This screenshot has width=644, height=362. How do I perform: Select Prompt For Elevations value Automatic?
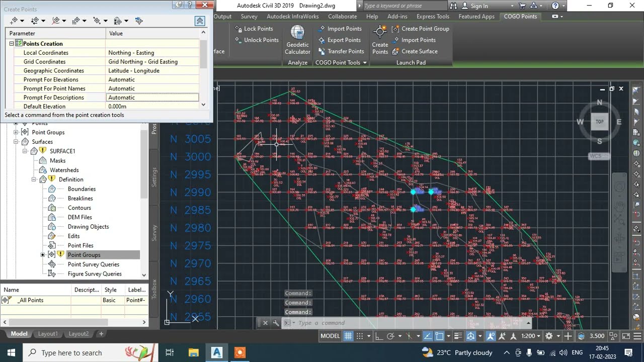(153, 79)
